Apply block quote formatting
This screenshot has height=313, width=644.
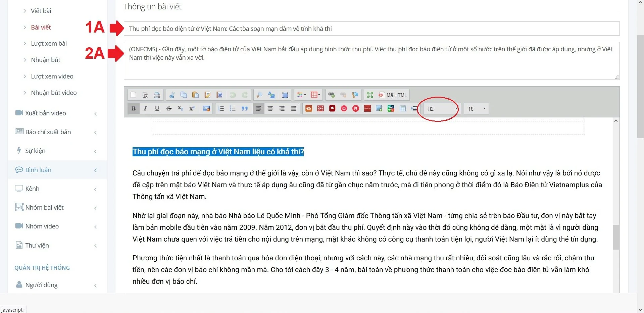(245, 108)
